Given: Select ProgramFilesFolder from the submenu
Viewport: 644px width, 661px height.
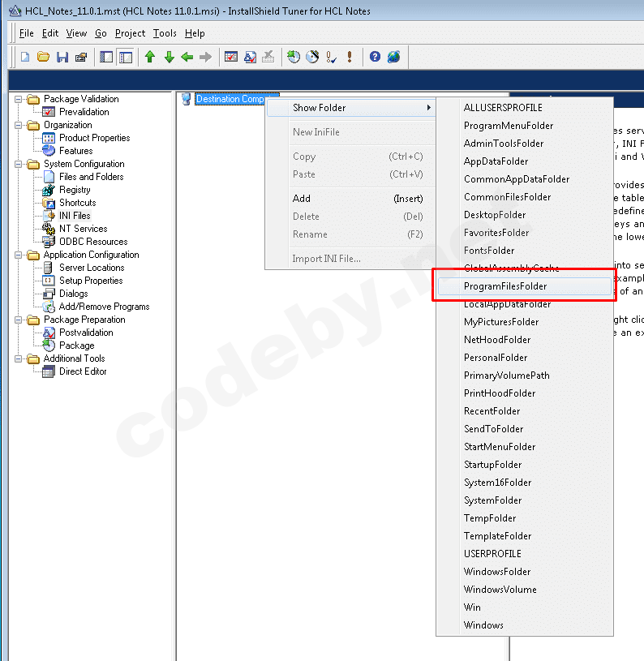Looking at the screenshot, I should 505,286.
